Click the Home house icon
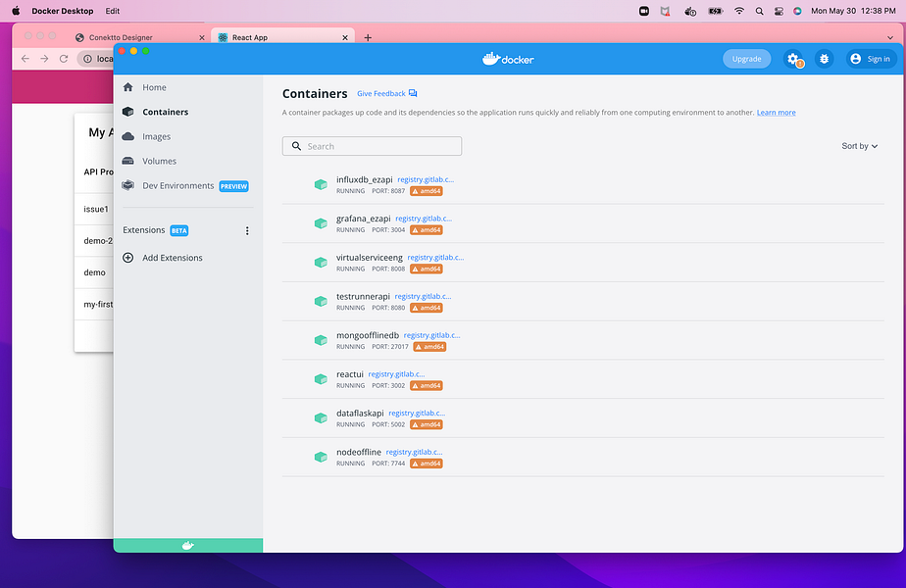 tap(128, 87)
